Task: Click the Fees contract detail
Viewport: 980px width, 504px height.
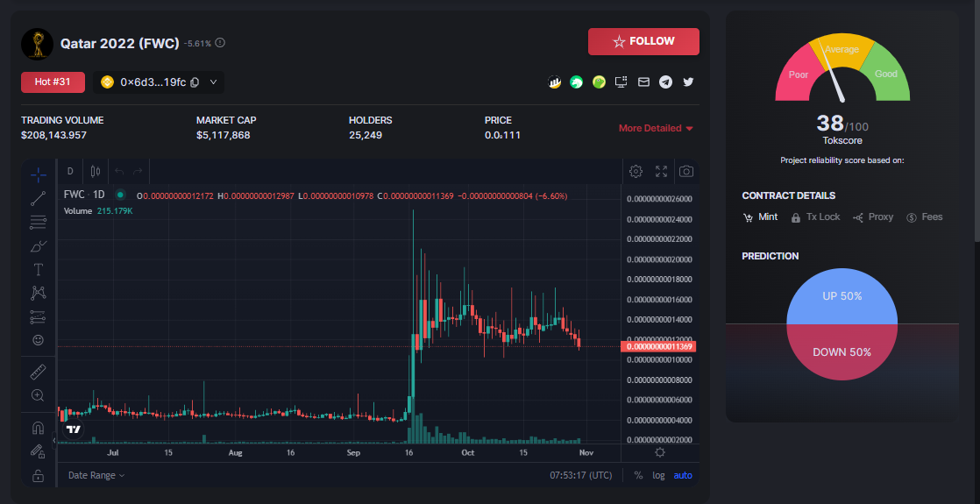Action: [x=925, y=217]
